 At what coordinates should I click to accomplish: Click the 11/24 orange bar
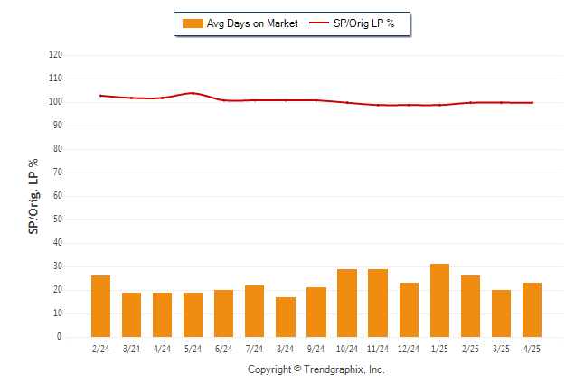point(378,303)
